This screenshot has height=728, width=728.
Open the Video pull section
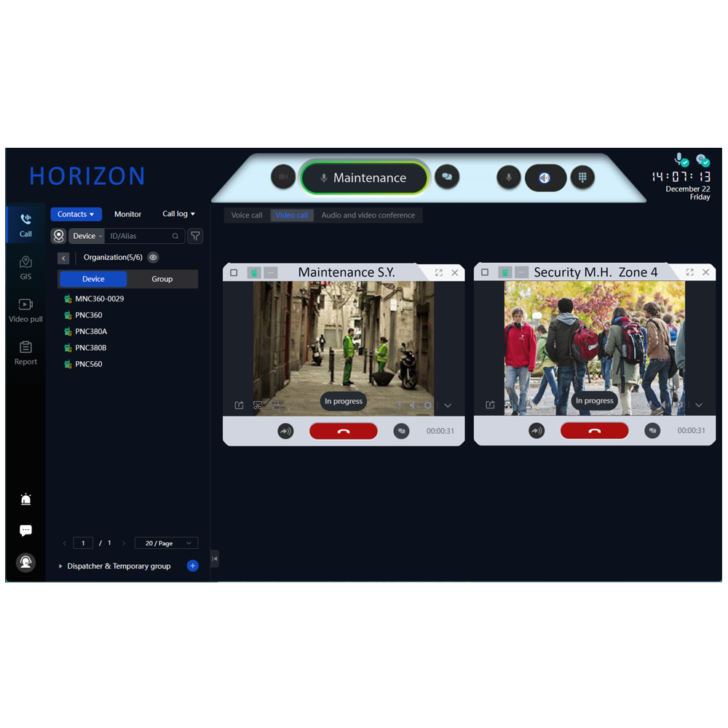click(25, 309)
